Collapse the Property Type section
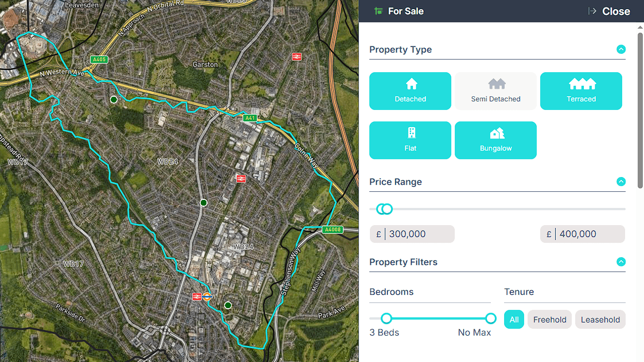Screen dimensions: 644x362 (x=621, y=49)
